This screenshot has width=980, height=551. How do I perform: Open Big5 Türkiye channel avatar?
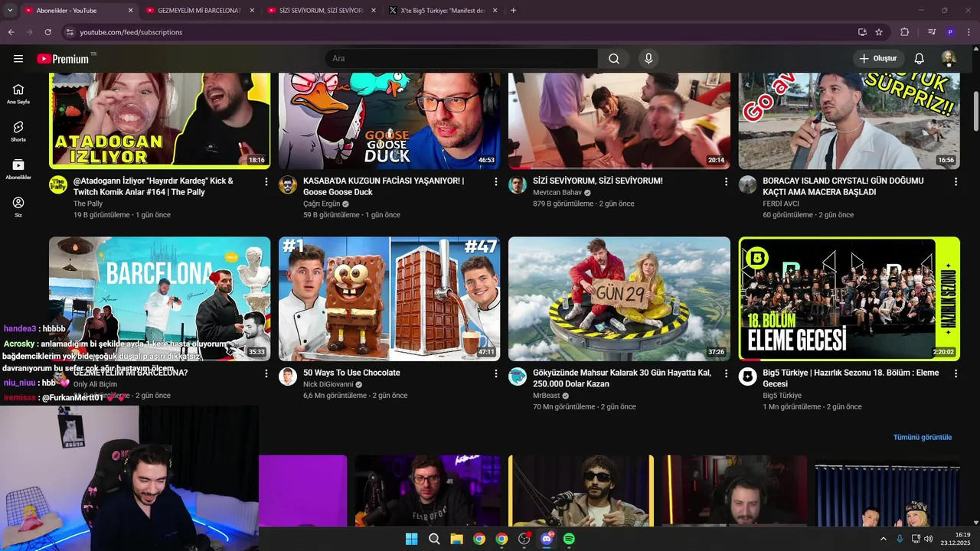click(747, 377)
